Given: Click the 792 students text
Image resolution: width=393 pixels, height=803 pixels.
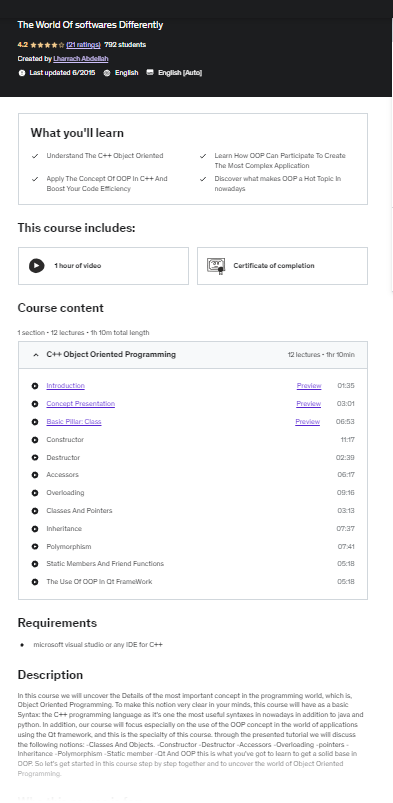Looking at the screenshot, I should point(125,45).
